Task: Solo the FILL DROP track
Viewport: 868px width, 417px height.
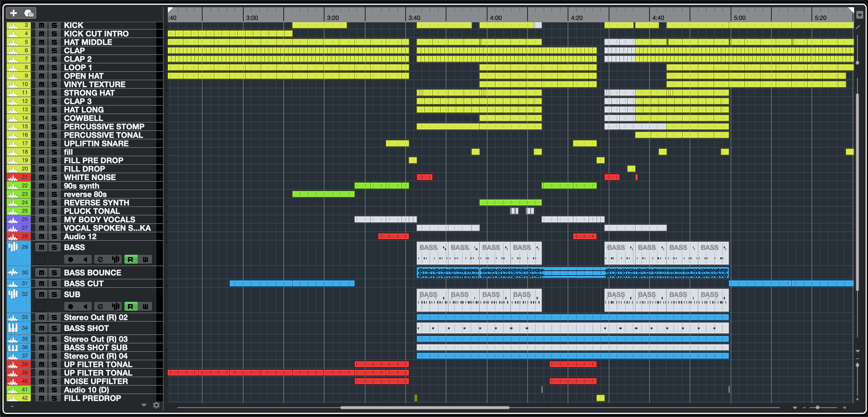Action: coord(54,169)
